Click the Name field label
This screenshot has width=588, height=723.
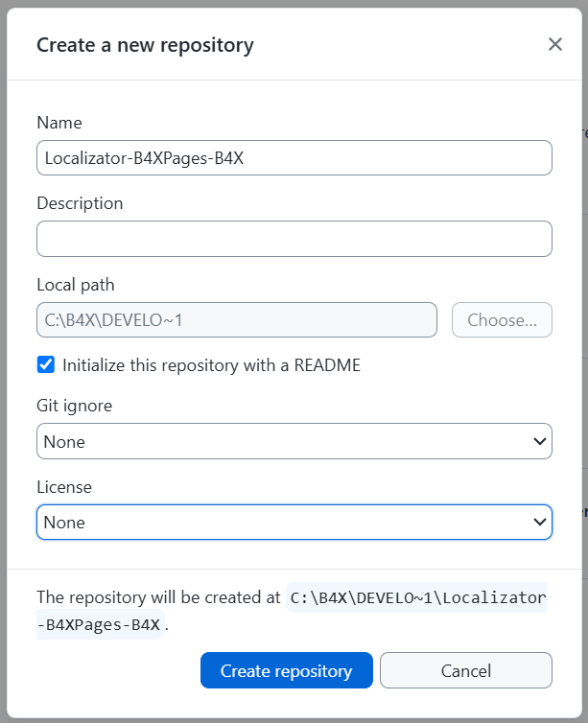click(x=59, y=123)
